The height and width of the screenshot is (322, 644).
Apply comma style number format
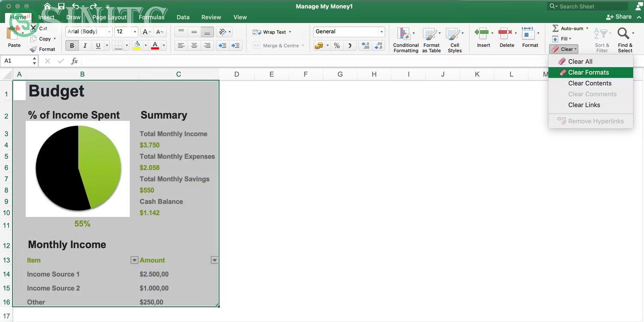[350, 46]
